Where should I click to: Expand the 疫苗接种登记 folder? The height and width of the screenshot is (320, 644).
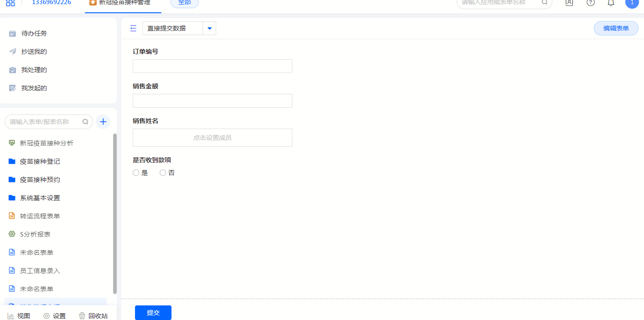pos(40,161)
